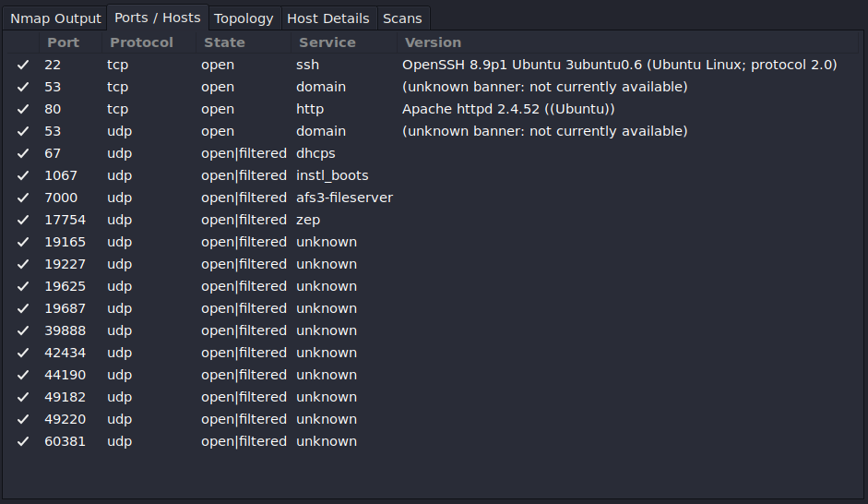Click the instl_boots service cell
This screenshot has width=868, height=504.
point(332,175)
